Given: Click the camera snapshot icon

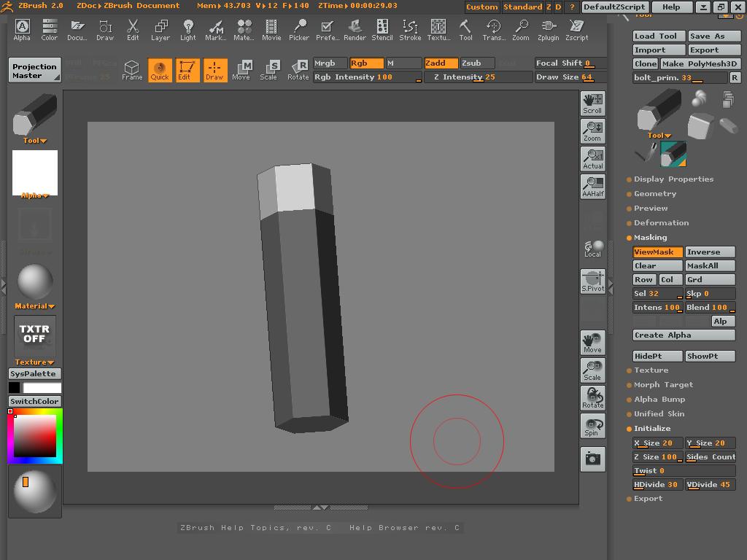Looking at the screenshot, I should click(x=592, y=459).
